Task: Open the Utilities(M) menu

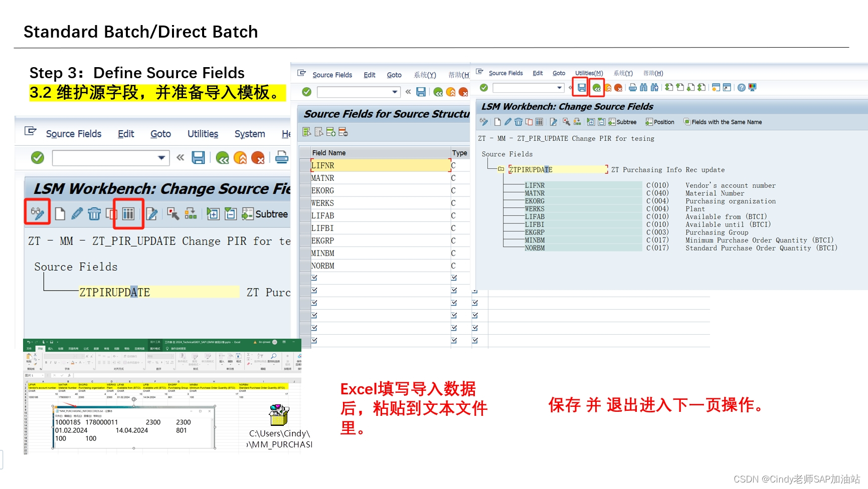Action: pyautogui.click(x=589, y=73)
